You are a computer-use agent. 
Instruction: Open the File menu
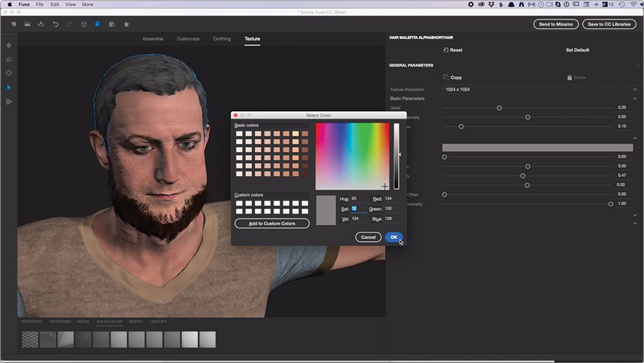tap(39, 5)
